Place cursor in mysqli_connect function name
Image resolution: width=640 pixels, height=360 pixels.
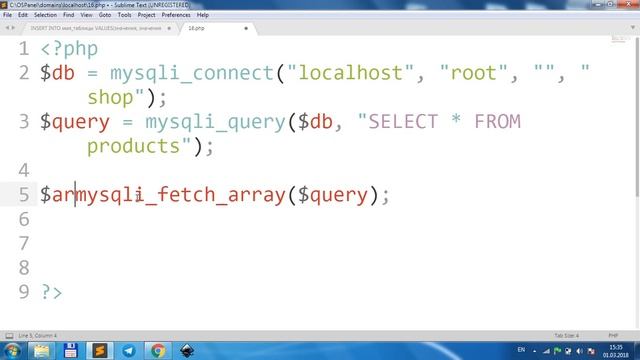click(x=191, y=73)
